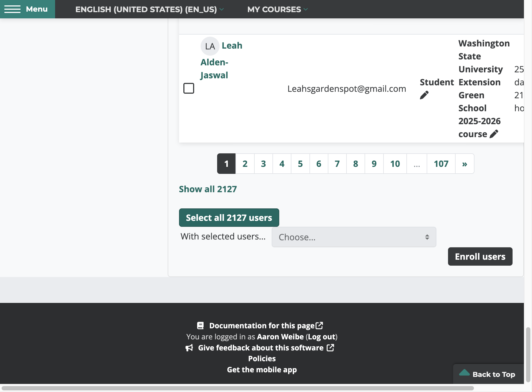Jump to last page 107
This screenshot has height=392, width=532.
(441, 164)
